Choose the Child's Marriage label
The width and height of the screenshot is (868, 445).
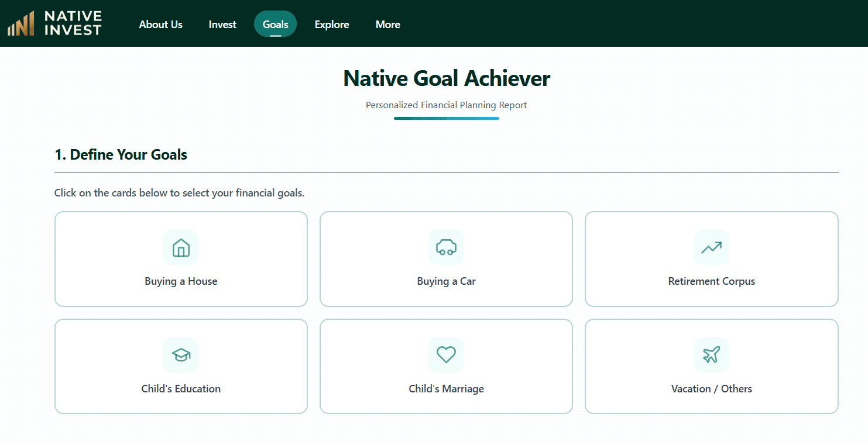[x=446, y=389]
